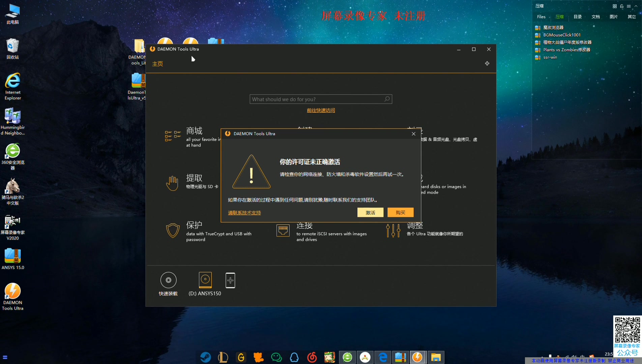The height and width of the screenshot is (364, 642).
Task: Open League of Legends from the taskbar
Action: tap(223, 357)
